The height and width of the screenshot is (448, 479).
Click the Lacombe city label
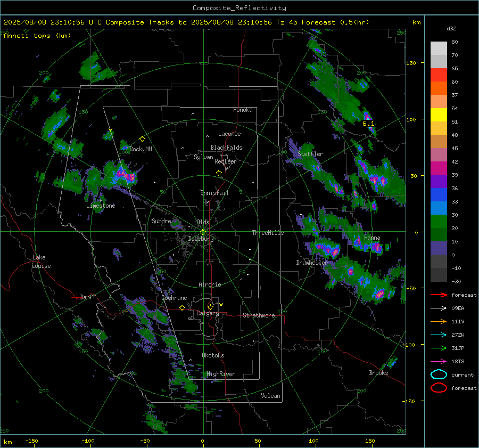point(229,134)
